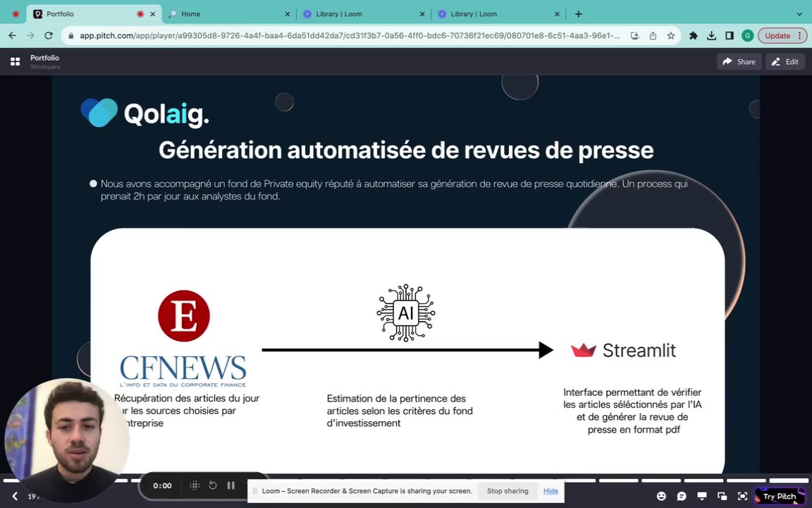Viewport: 812px width, 508px height.
Task: Toggle the browser side panel icon
Action: coord(729,36)
